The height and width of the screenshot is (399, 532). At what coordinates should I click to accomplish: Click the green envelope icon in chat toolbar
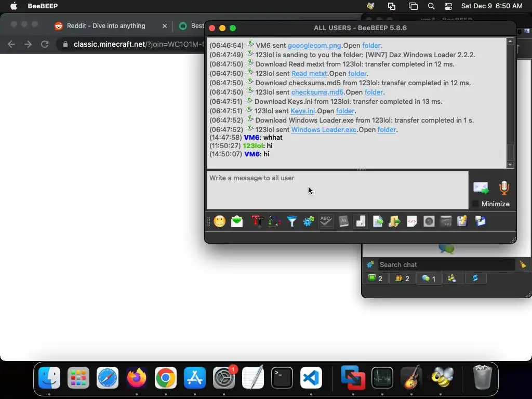tap(237, 221)
